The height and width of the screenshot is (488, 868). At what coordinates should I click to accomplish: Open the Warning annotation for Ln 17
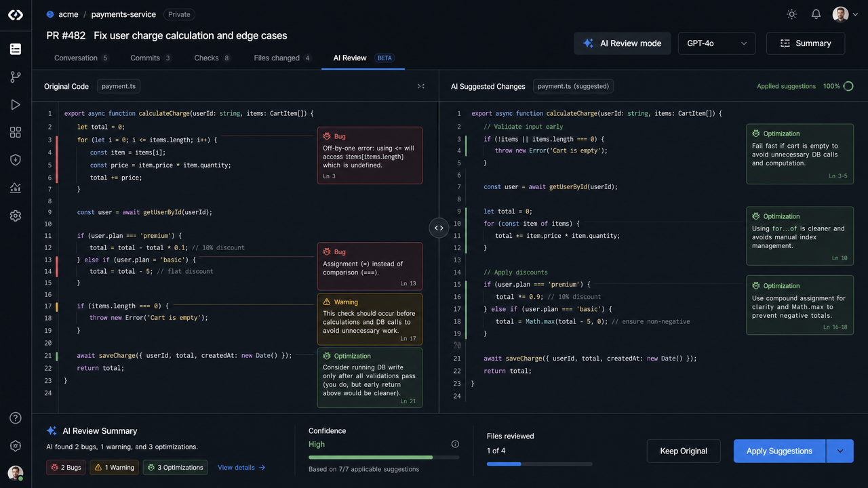coord(370,319)
